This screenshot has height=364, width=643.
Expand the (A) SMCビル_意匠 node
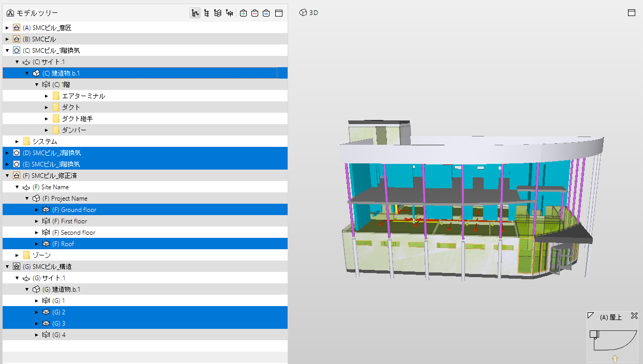(x=7, y=27)
